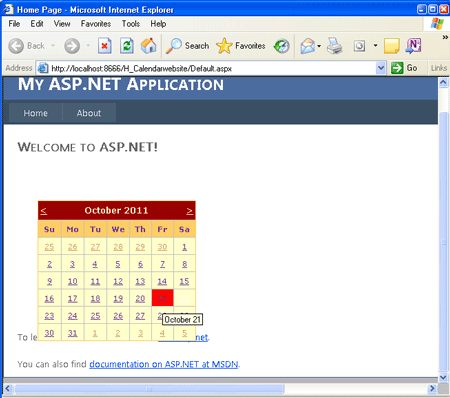Image resolution: width=450 pixels, height=398 pixels.
Task: Open documentation on ASP.NET at MSDN link
Action: pos(164,364)
